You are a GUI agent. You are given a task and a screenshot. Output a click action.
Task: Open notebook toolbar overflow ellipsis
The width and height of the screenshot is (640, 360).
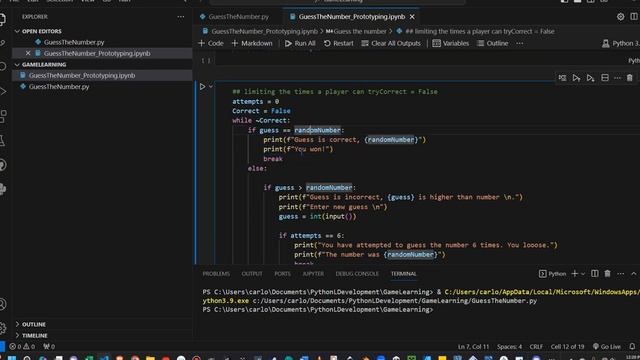coord(519,43)
